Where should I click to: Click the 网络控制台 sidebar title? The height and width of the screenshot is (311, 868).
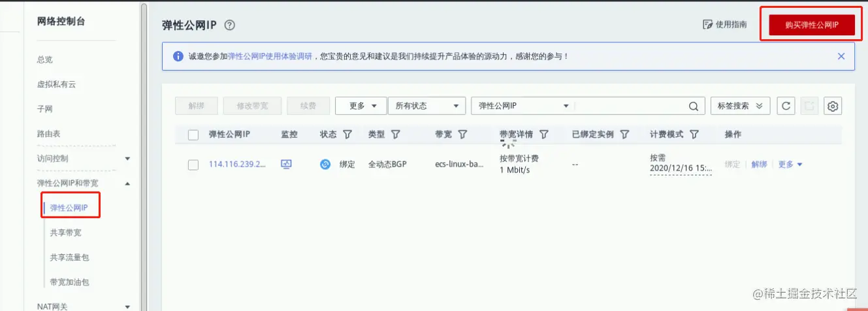[61, 22]
